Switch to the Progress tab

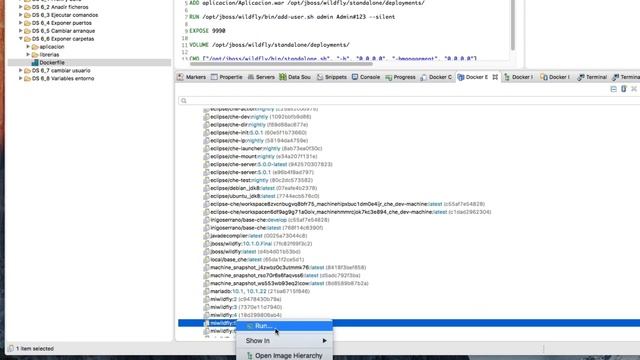400,77
